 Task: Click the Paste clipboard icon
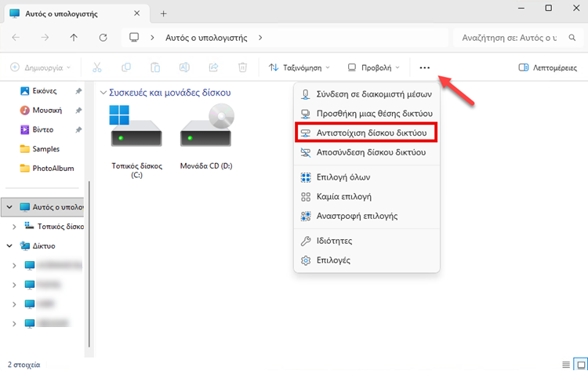pyautogui.click(x=155, y=67)
